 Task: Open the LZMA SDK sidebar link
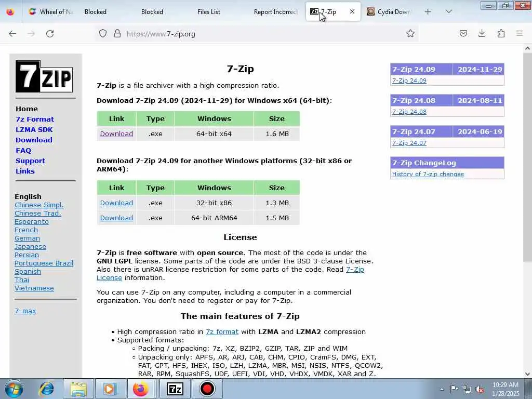34,129
